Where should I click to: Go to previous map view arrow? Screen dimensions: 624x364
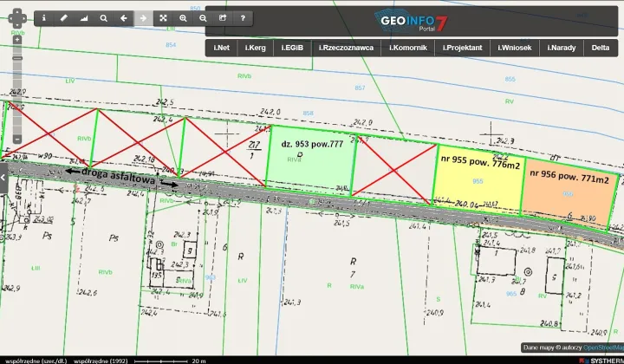pyautogui.click(x=123, y=18)
